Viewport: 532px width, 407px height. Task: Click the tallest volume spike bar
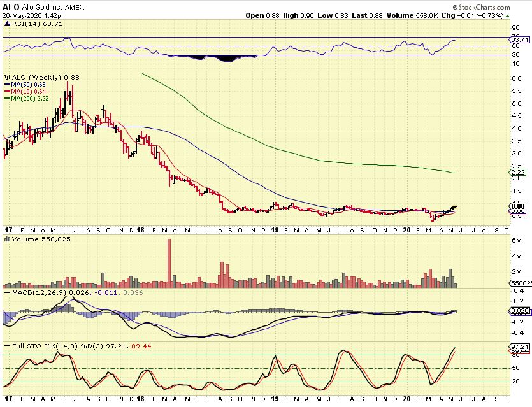point(169,263)
